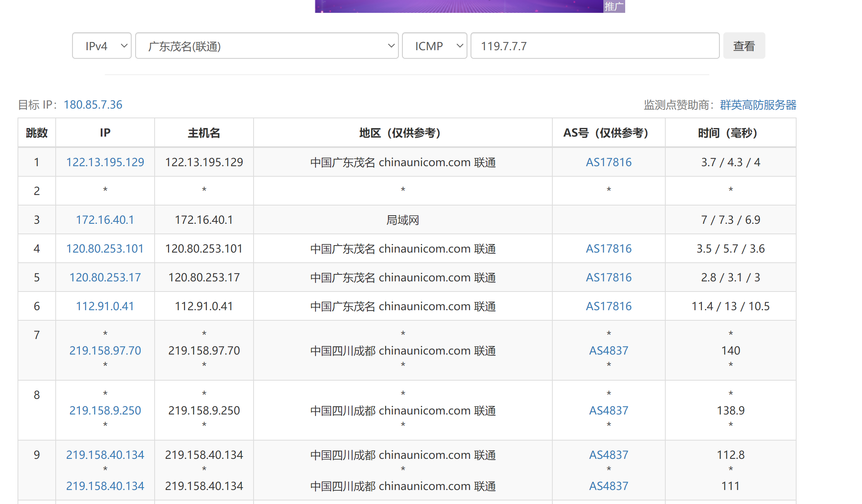Click the AS17816 link in hop 1 row
Screen dimensions: 862x504
tap(609, 162)
